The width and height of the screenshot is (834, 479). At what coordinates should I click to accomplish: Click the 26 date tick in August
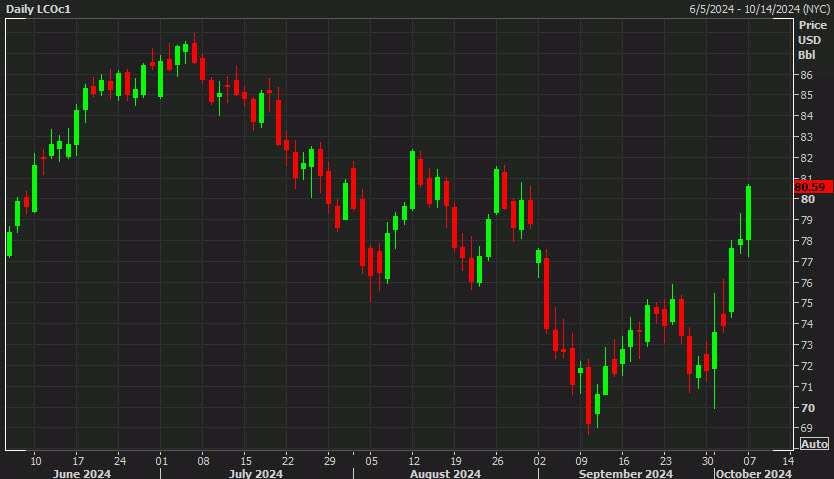[x=497, y=461]
